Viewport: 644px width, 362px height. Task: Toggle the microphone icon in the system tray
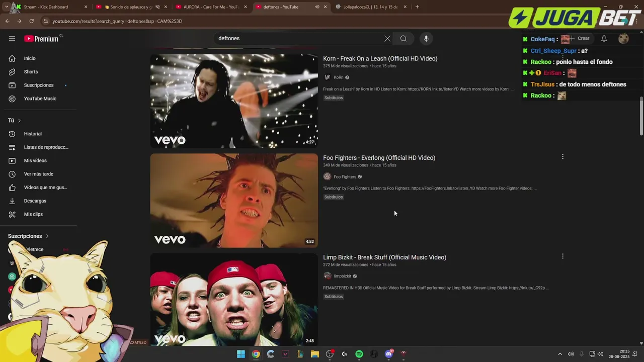pos(582,354)
